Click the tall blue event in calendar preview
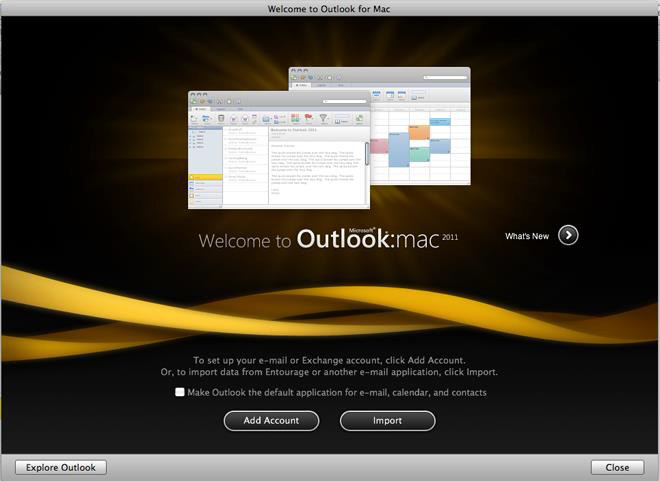660x481 pixels. click(399, 148)
